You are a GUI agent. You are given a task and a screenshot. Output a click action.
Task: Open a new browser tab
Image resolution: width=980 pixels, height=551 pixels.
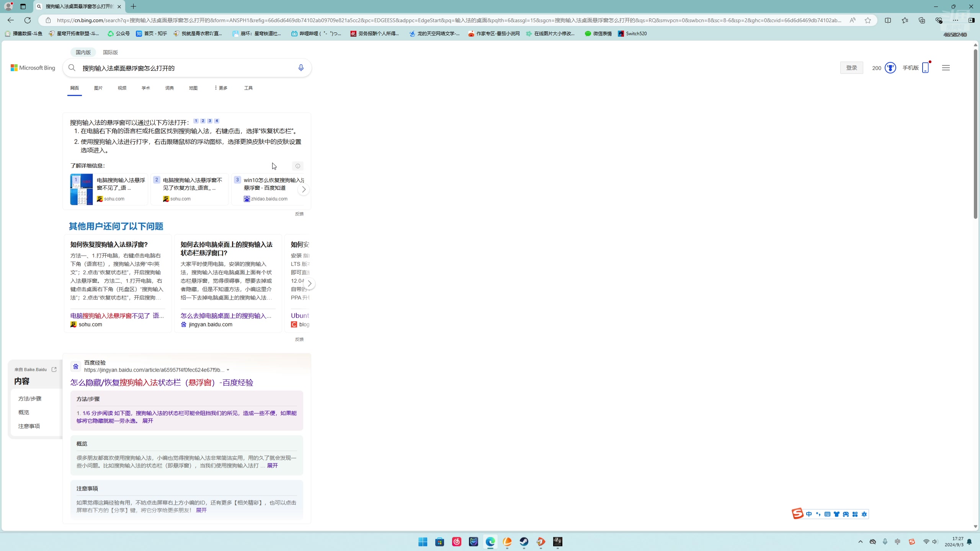133,7
